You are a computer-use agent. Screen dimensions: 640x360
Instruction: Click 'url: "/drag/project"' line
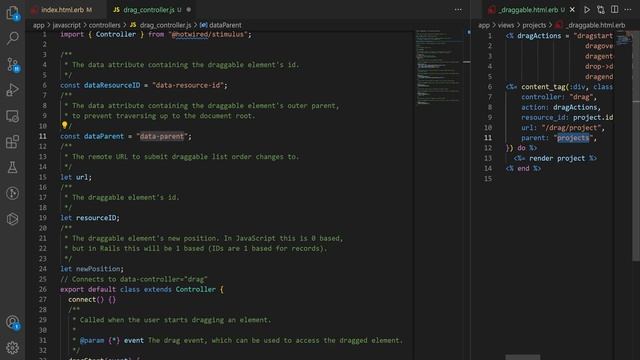pos(563,127)
